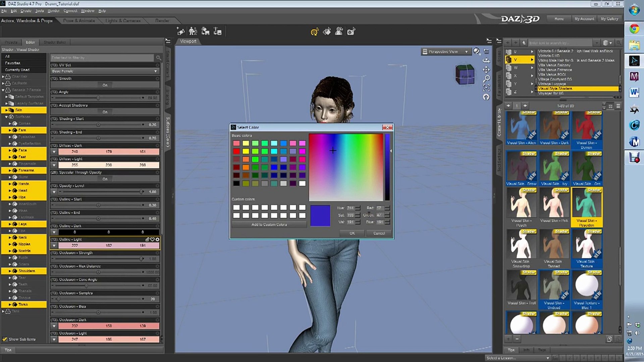
Task: Select the viewport pan tool icon
Action: pos(486,70)
